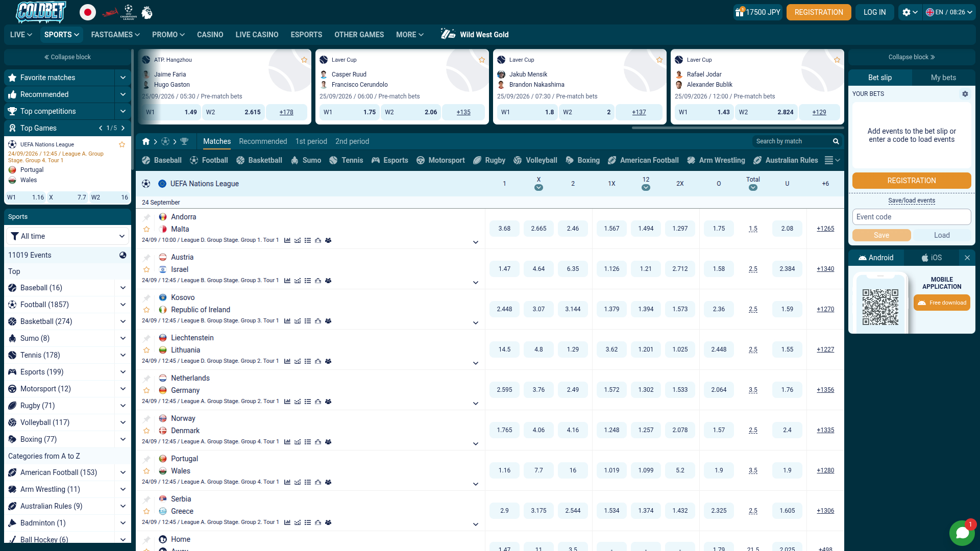Close the mobile application panel

click(x=967, y=258)
